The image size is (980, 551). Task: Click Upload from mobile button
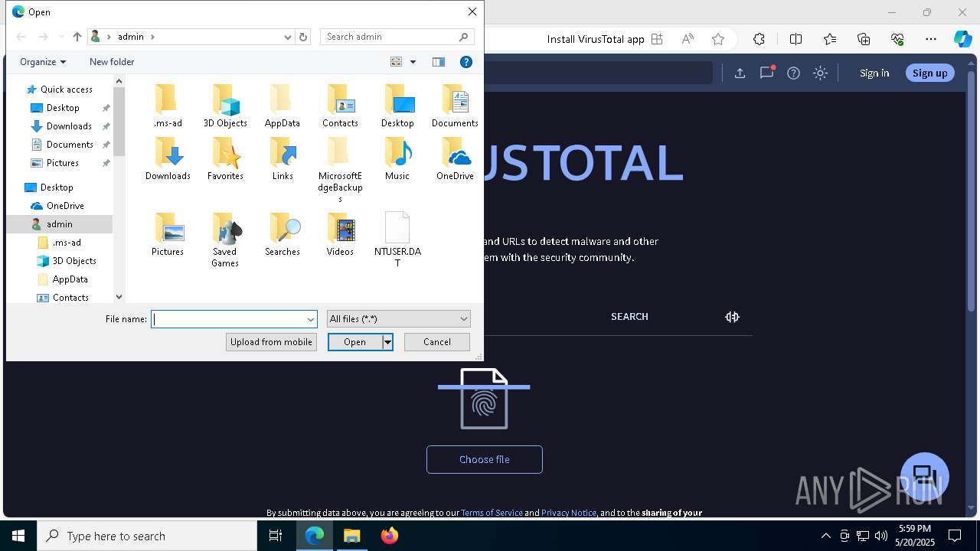coord(271,342)
